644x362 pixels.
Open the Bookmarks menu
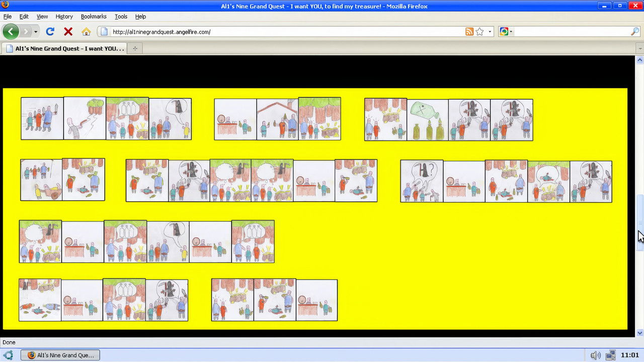coord(94,17)
